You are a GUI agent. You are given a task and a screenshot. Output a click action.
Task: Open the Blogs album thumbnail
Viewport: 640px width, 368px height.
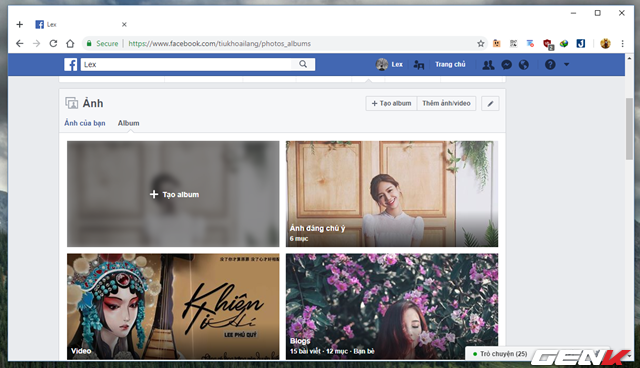(392, 306)
